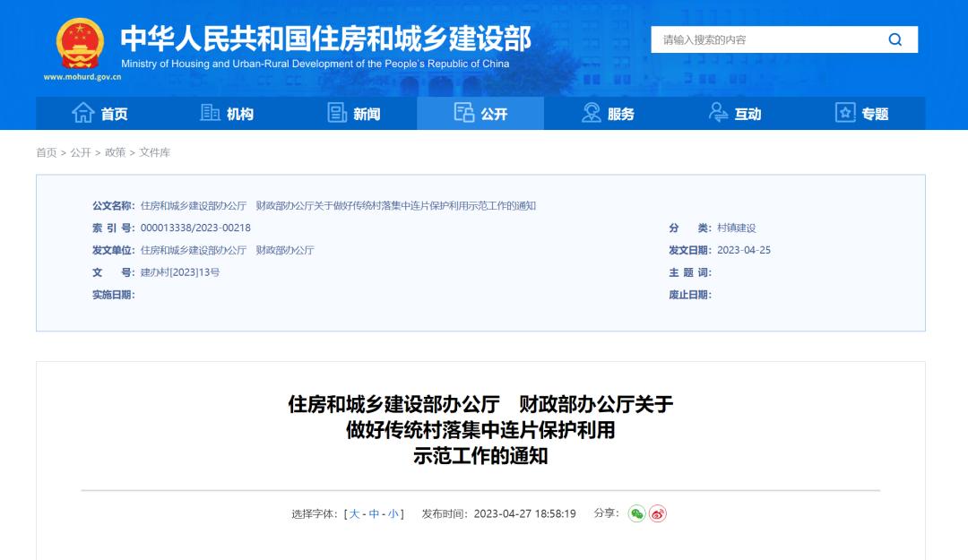Screen dimensions: 968x560
Task: Click the star icon beside 专题
Action: click(845, 112)
